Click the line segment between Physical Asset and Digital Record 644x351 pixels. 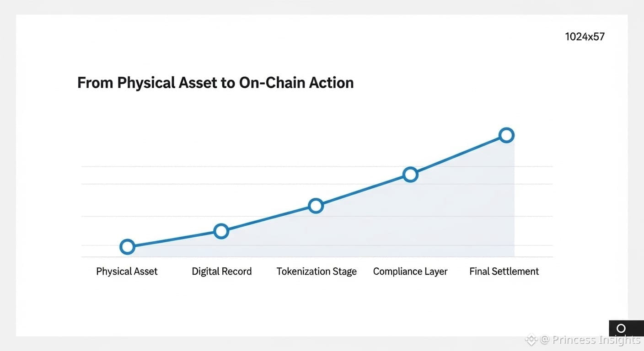coord(174,239)
